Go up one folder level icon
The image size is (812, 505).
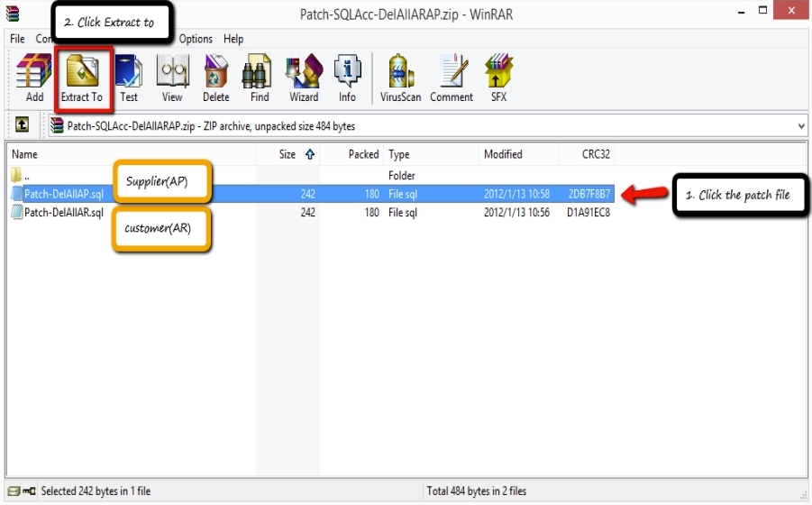pos(22,124)
